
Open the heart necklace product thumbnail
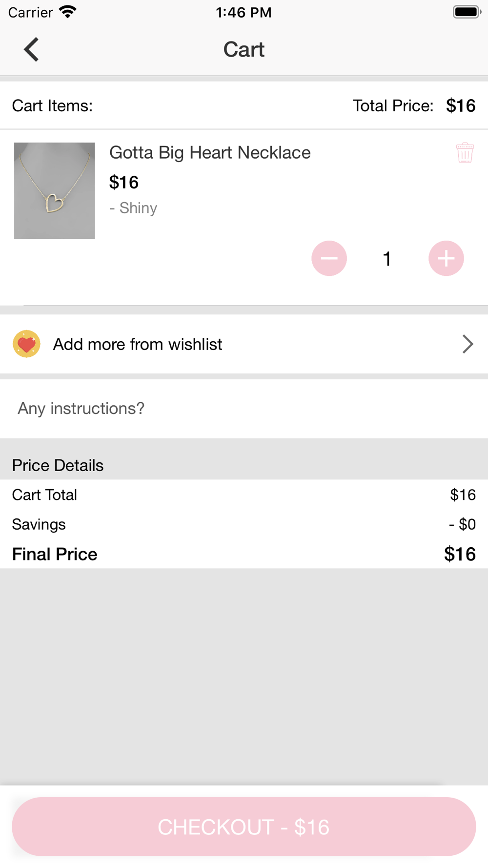55,190
